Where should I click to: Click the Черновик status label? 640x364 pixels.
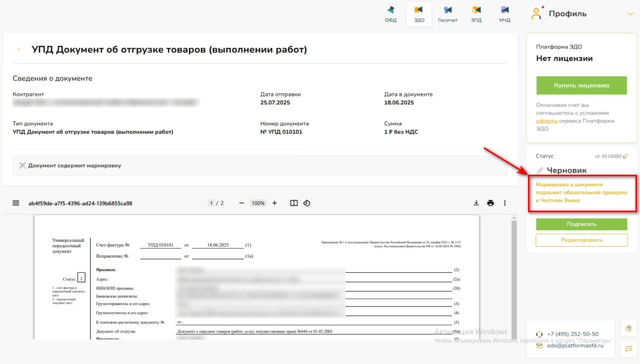point(566,170)
